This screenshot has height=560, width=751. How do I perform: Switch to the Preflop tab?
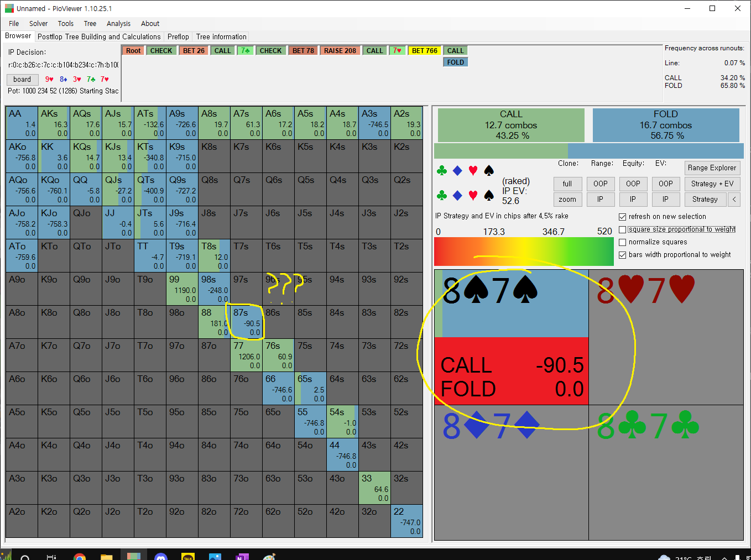point(178,37)
